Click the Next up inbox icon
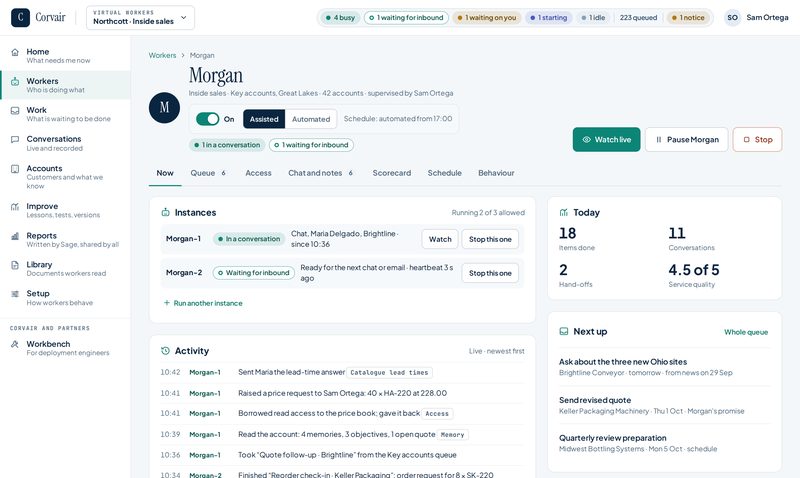This screenshot has height=478, width=800. click(x=564, y=332)
